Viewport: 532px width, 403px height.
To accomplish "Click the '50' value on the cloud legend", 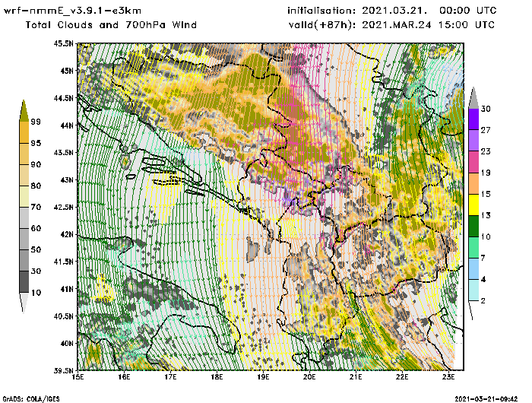I will 36,250.
